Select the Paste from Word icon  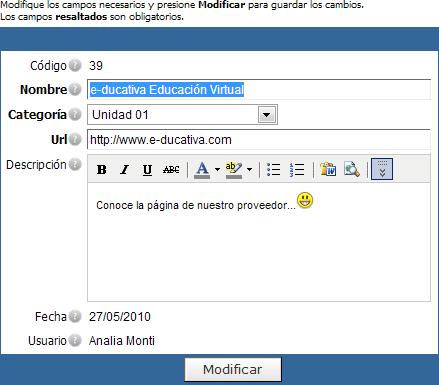coord(328,169)
